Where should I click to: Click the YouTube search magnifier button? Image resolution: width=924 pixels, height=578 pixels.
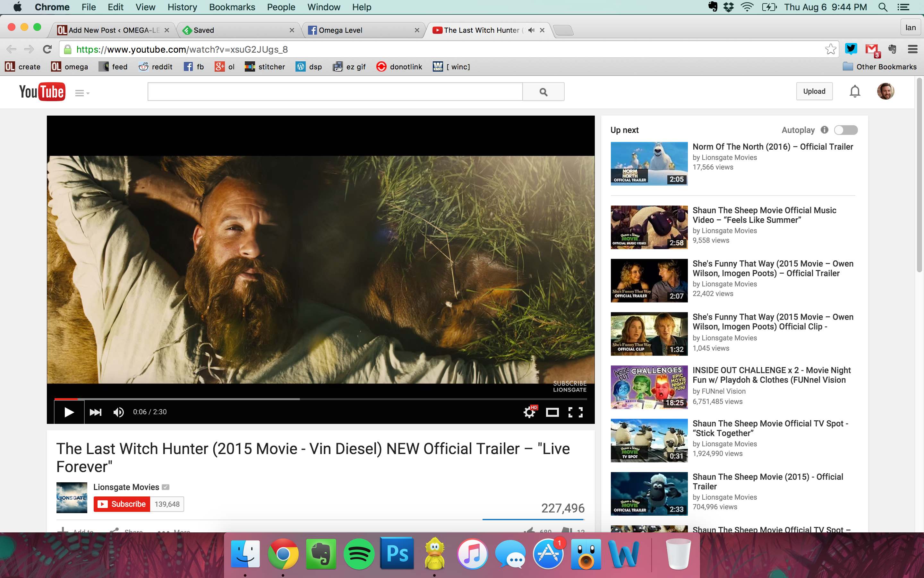pyautogui.click(x=543, y=92)
